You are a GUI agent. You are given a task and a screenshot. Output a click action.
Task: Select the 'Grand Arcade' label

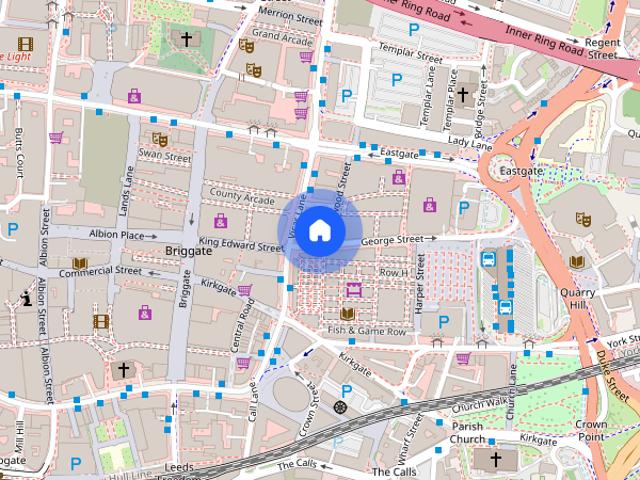(x=282, y=36)
